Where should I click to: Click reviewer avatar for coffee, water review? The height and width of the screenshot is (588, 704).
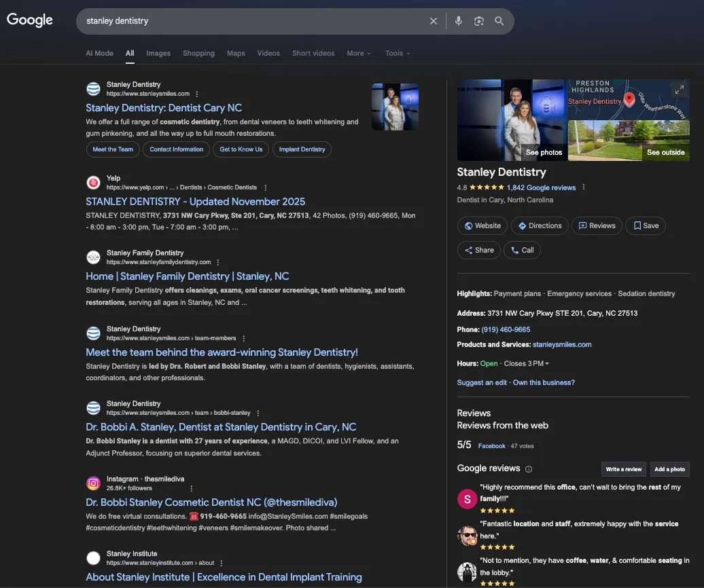(467, 572)
